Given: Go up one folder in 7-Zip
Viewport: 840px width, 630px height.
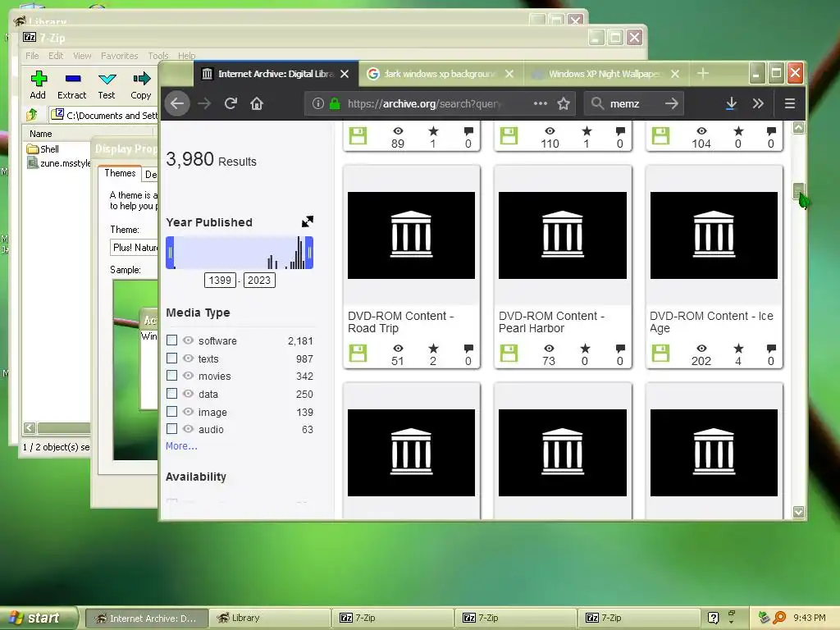Looking at the screenshot, I should 32,114.
